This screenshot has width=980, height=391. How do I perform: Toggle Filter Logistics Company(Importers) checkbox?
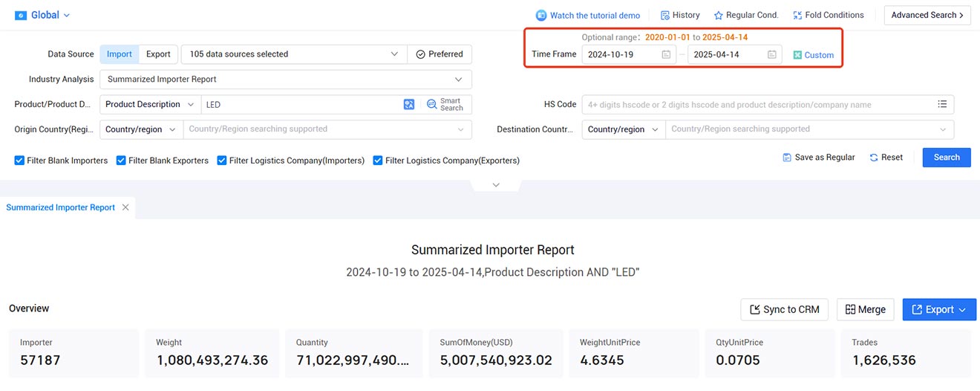(222, 161)
